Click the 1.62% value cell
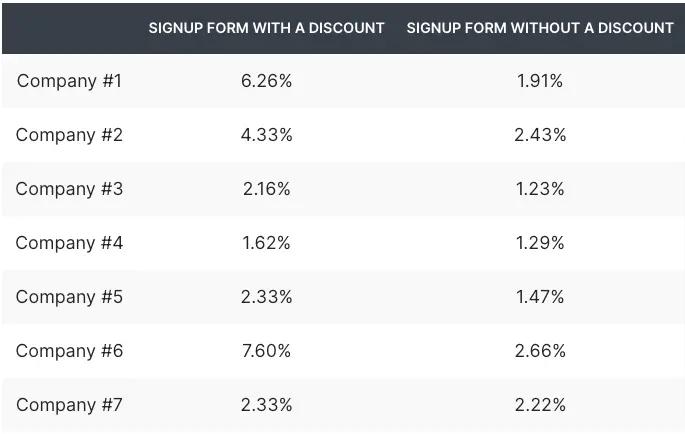The width and height of the screenshot is (685, 434). 266,243
